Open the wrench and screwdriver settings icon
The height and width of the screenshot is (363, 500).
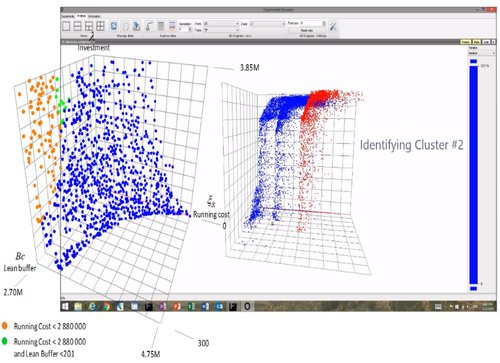pos(332,26)
